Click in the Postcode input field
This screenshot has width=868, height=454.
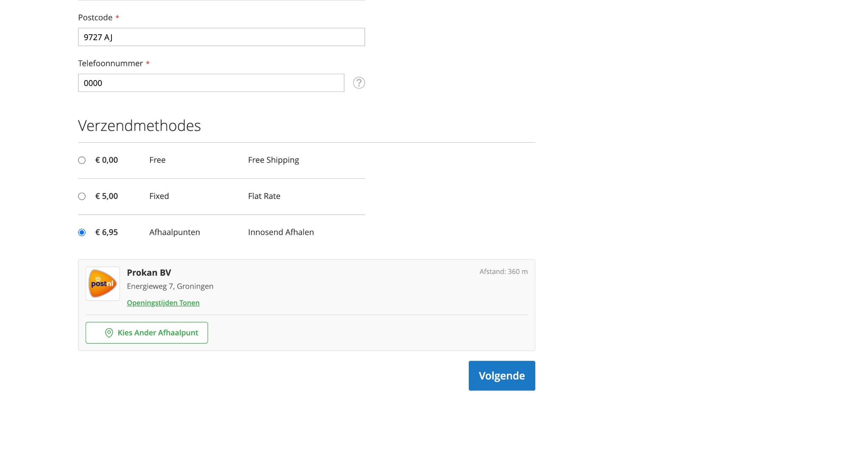tap(221, 37)
